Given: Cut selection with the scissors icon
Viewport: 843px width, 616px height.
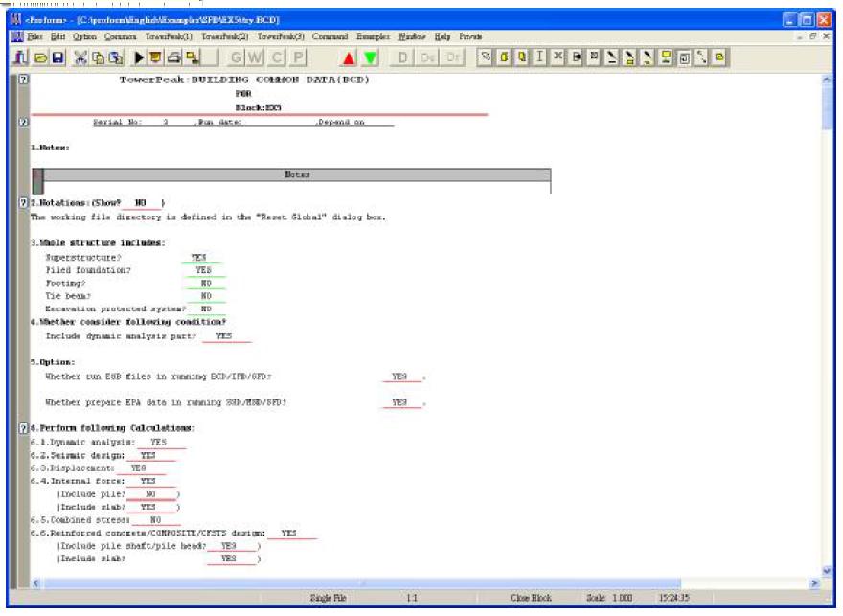Looking at the screenshot, I should coord(80,57).
